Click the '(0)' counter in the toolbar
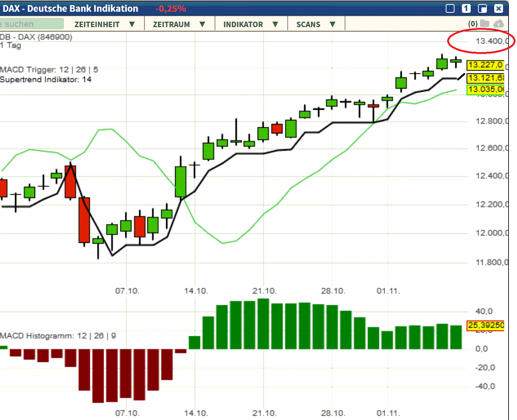Viewport: 517px width, 420px height. [x=473, y=23]
